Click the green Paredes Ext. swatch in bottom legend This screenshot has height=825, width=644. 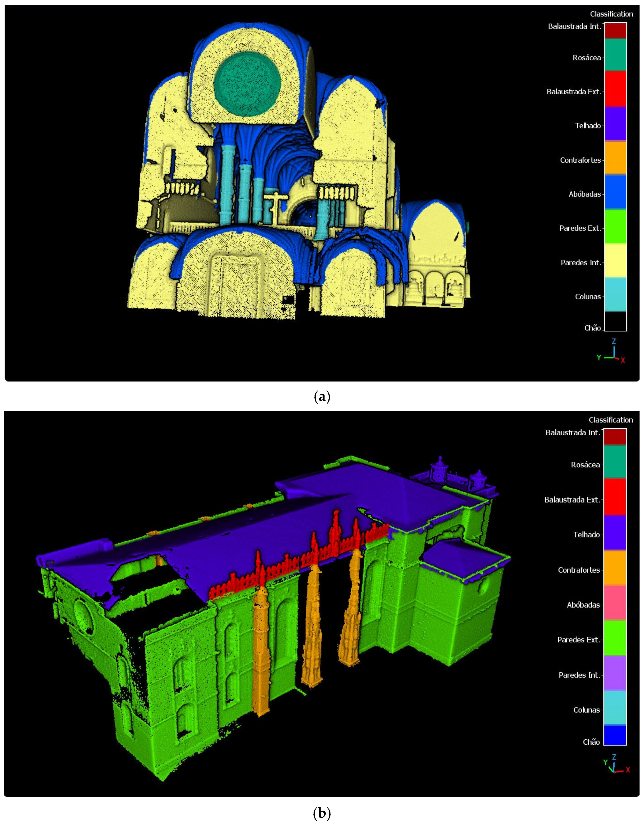615,638
